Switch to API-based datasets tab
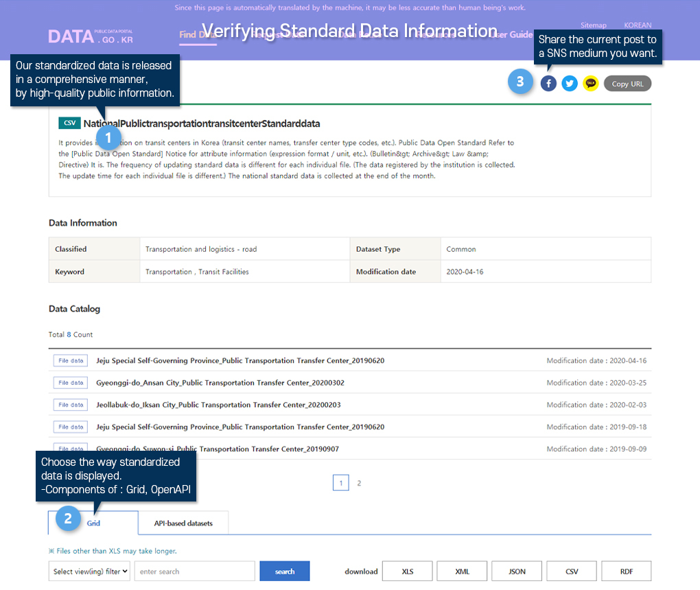700x590 pixels. (183, 523)
